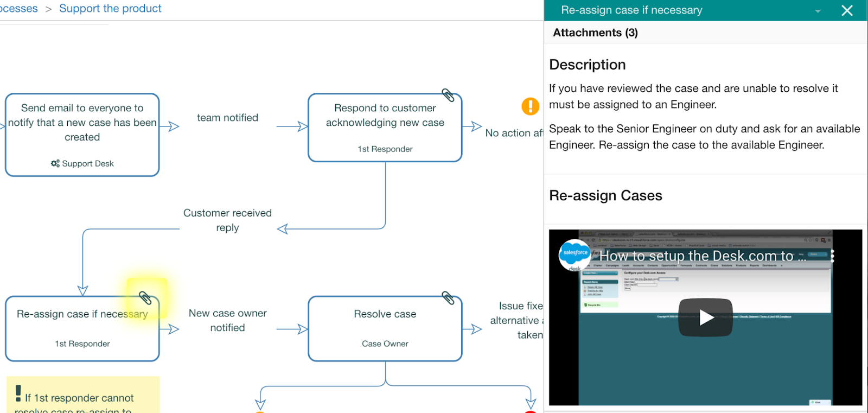This screenshot has width=868, height=413.
Task: Click paperclip on Re-assign case box
Action: click(x=145, y=297)
